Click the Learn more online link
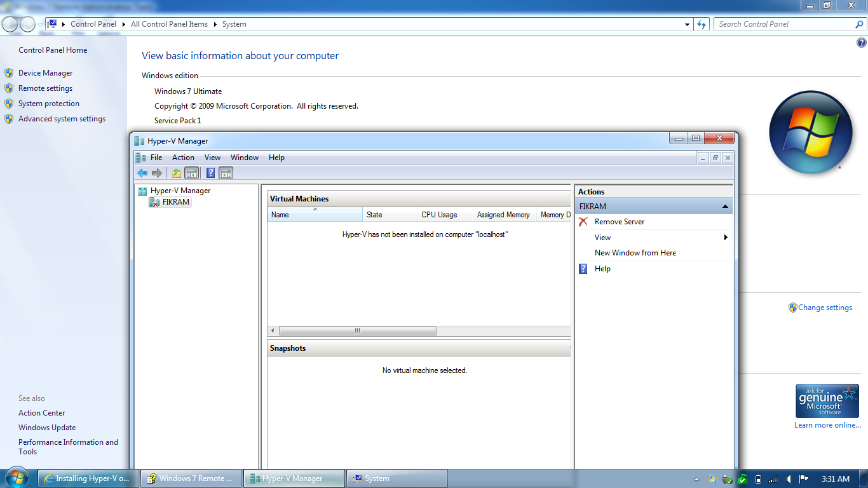The image size is (868, 488). 827,425
